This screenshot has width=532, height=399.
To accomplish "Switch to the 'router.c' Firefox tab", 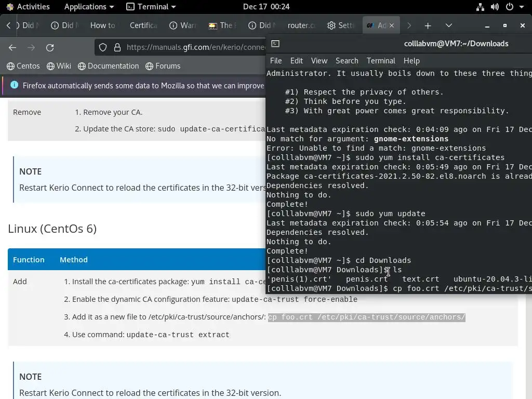I will tap(301, 25).
